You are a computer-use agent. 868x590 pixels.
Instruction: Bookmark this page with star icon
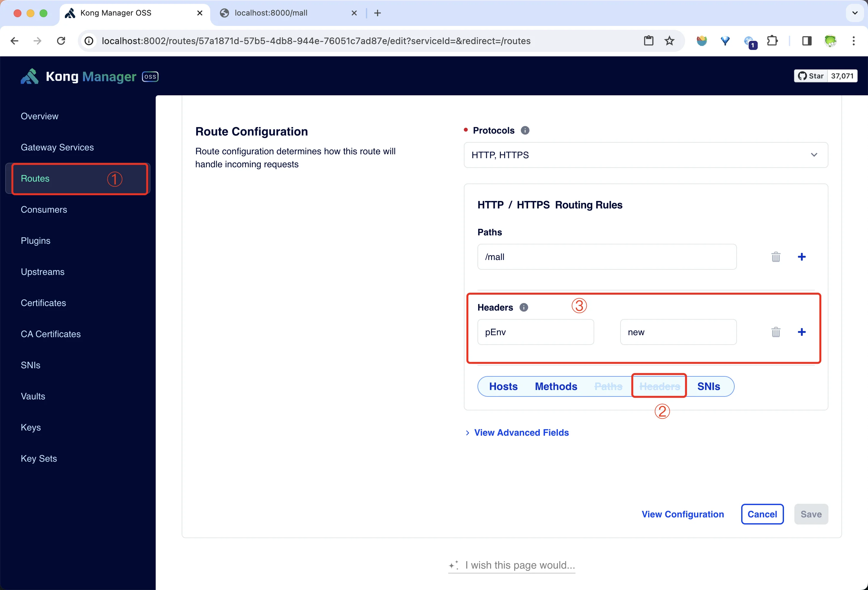(x=669, y=41)
